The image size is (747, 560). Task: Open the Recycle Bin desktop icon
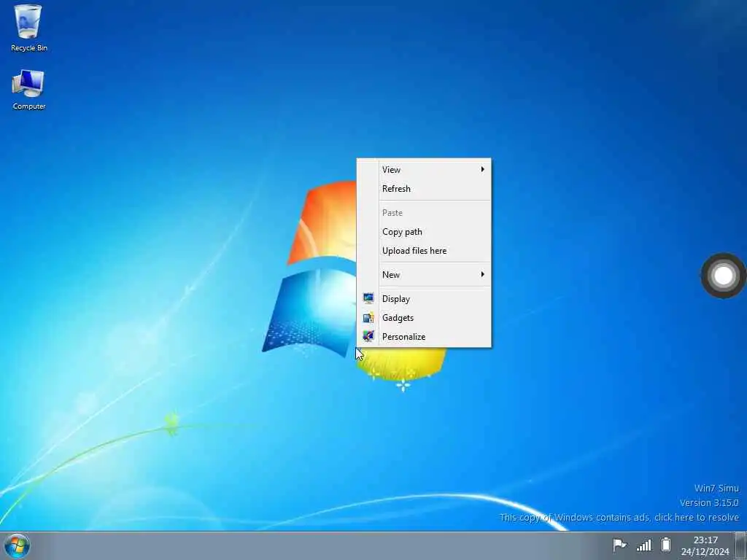coord(28,28)
